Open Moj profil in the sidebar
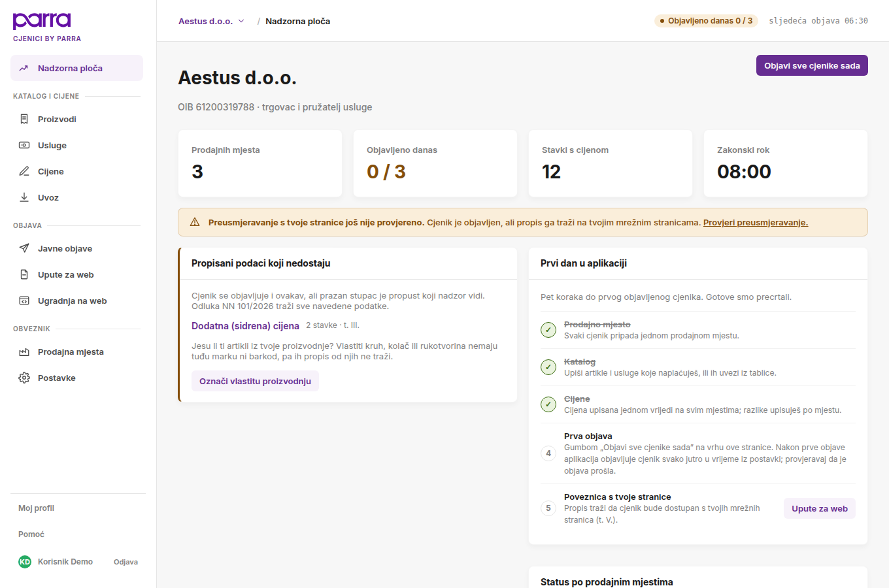This screenshot has height=588, width=889. coord(36,508)
